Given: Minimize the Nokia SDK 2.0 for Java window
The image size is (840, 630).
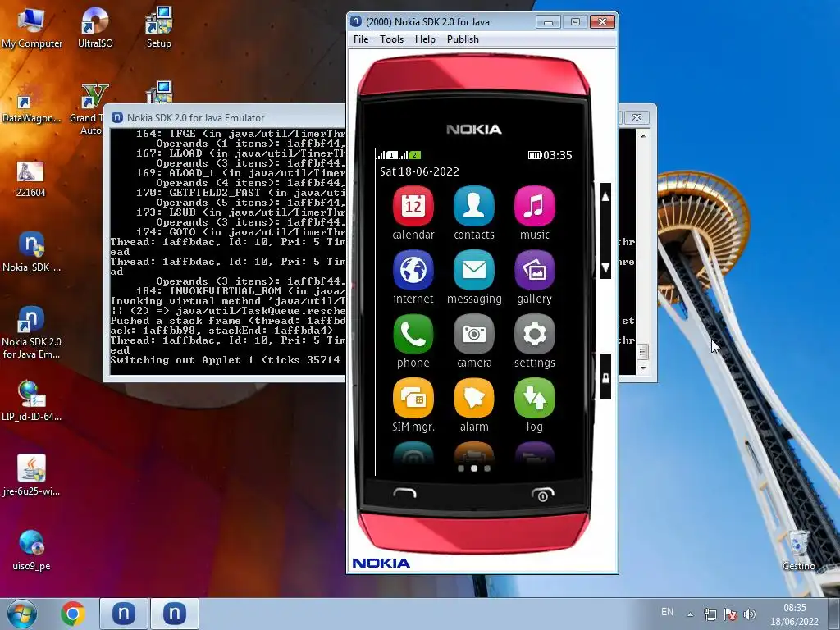Looking at the screenshot, I should pos(548,22).
